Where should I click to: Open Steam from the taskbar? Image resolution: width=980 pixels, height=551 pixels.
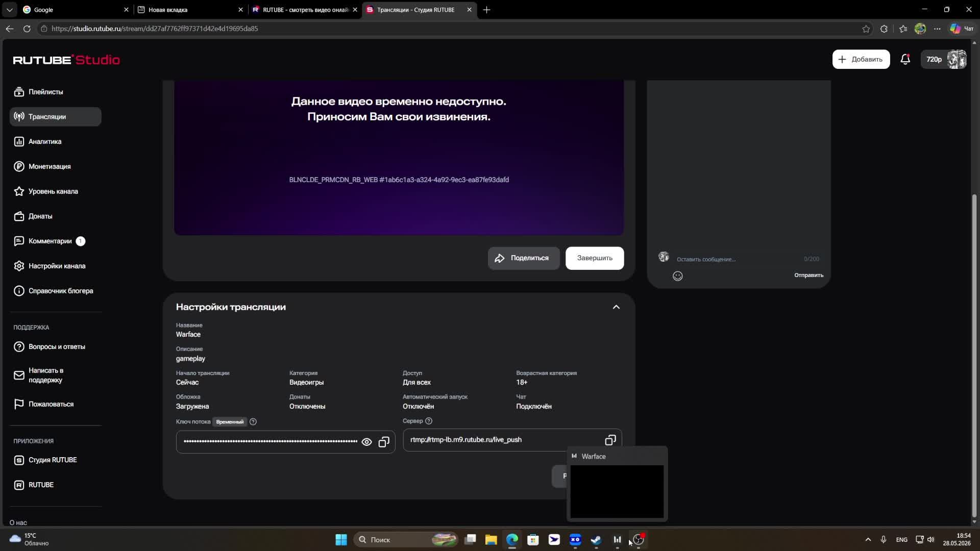[596, 540]
